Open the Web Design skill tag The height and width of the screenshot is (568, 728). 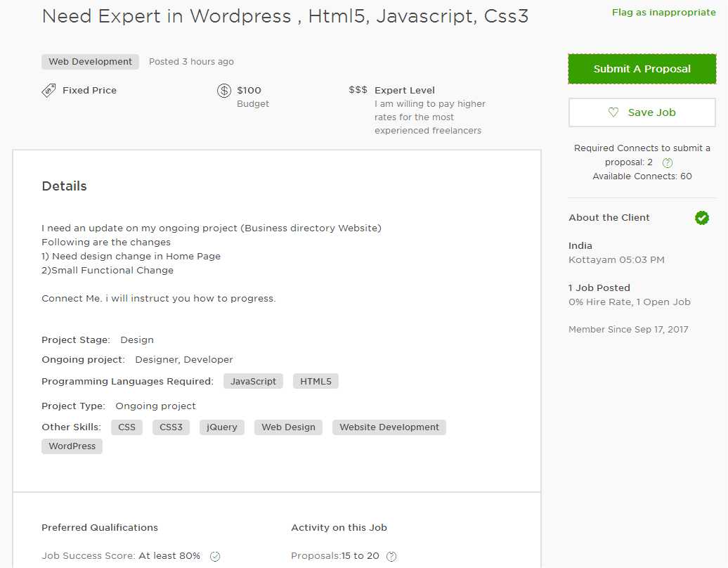click(x=288, y=427)
